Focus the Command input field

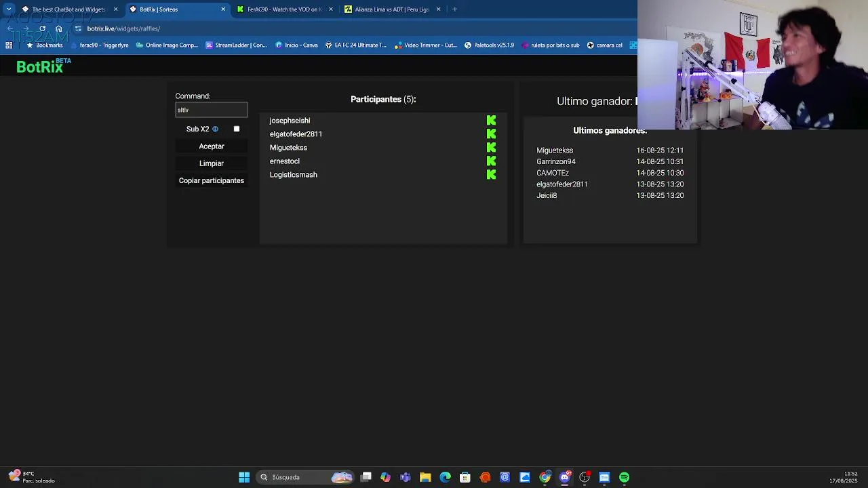tap(212, 110)
